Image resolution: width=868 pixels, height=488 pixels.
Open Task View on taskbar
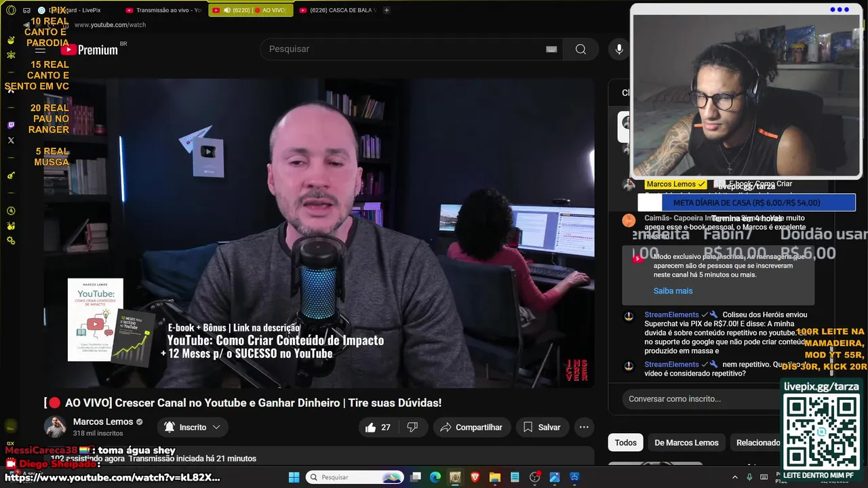click(416, 477)
